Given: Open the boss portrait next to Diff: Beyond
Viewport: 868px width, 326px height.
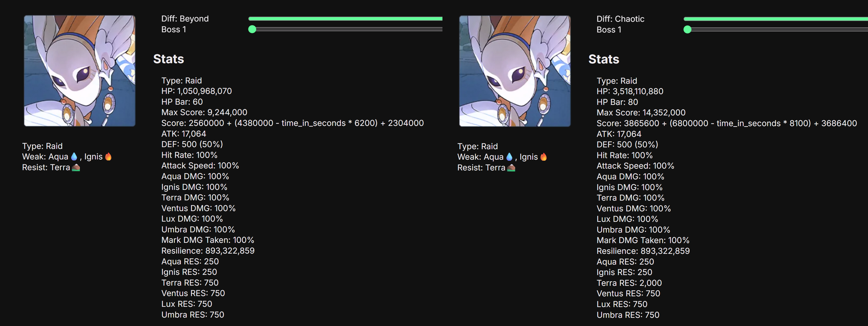Looking at the screenshot, I should pyautogui.click(x=80, y=71).
